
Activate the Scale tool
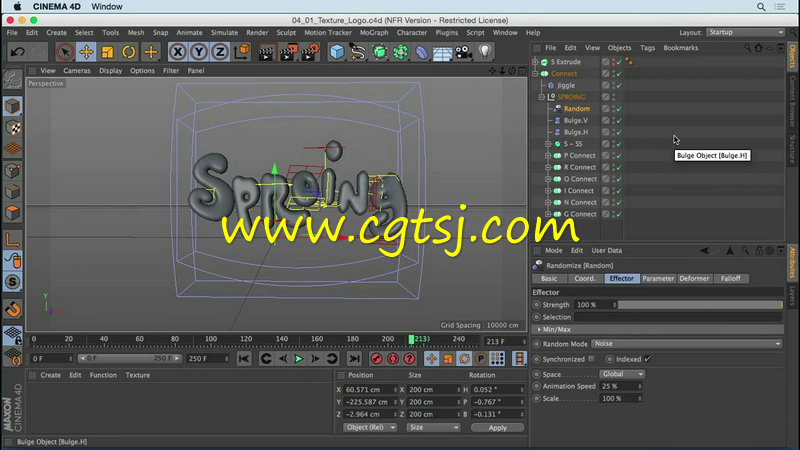108,52
